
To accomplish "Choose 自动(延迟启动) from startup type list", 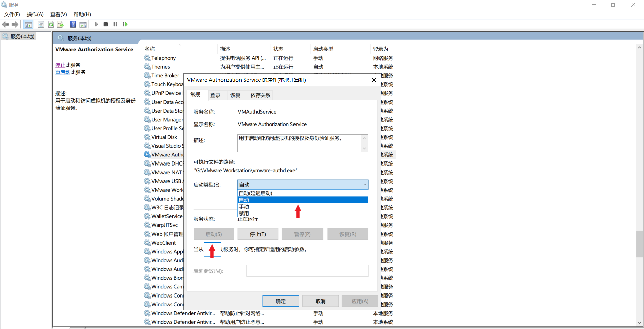I will (x=303, y=193).
